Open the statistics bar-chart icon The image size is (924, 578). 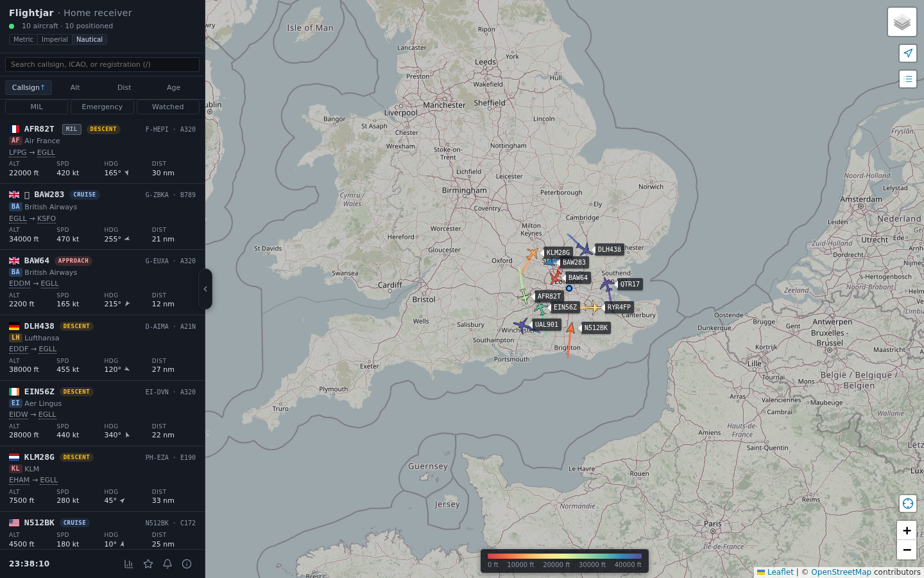(129, 563)
